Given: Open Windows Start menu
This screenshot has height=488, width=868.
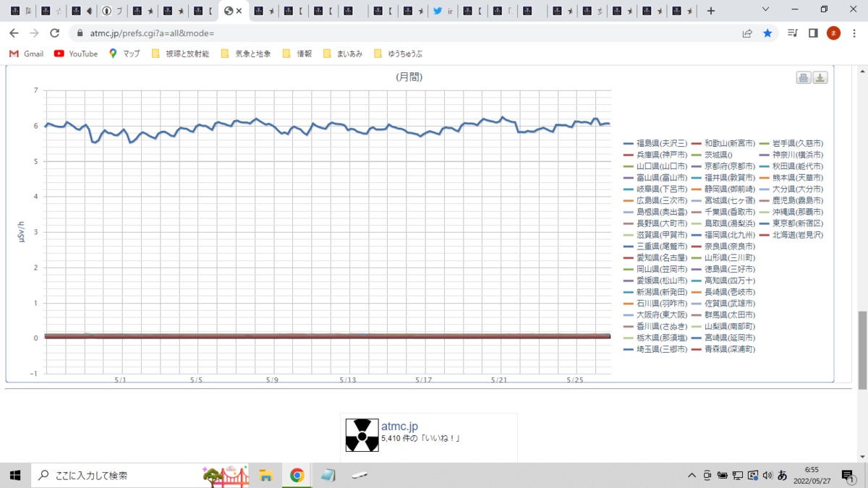Looking at the screenshot, I should click(14, 475).
